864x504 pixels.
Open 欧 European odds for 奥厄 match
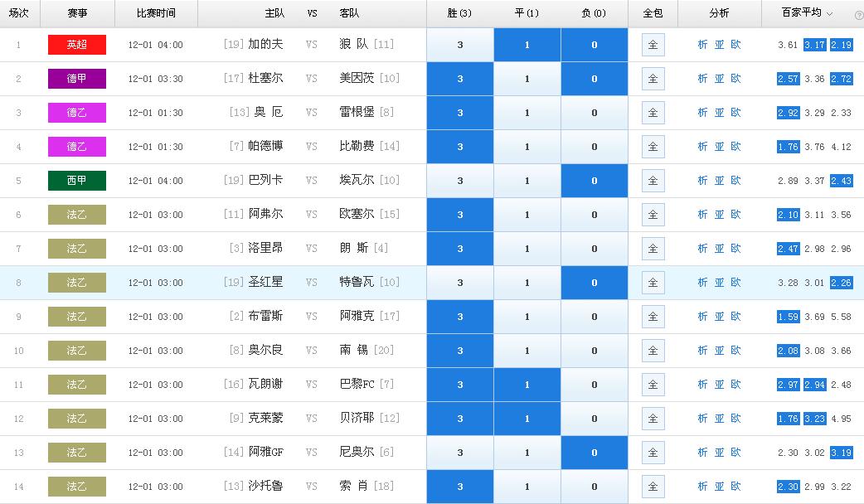point(735,113)
